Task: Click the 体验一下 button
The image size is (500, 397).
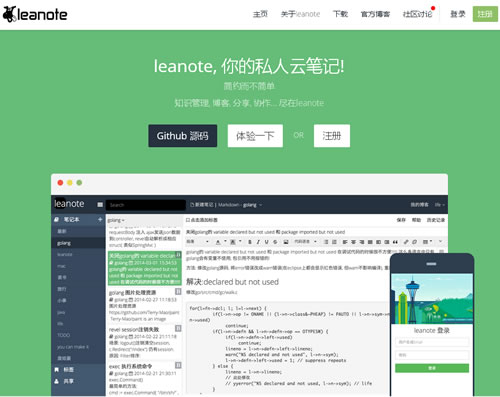Action: click(x=255, y=136)
